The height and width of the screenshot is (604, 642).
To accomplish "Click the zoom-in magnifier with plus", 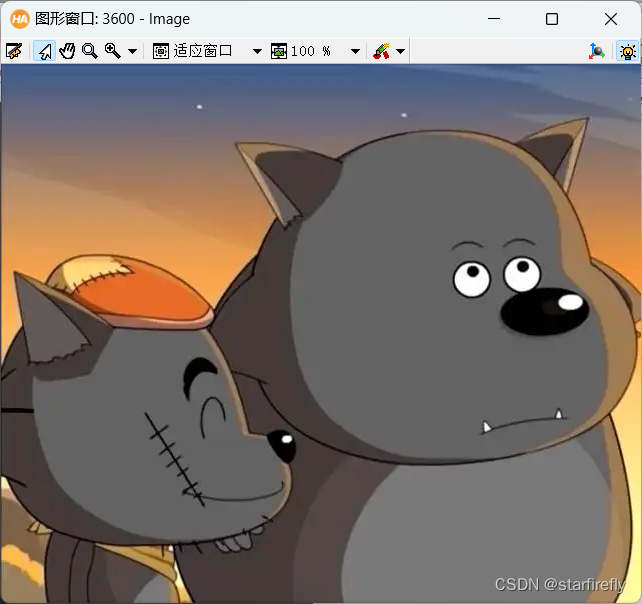I will pyautogui.click(x=113, y=51).
